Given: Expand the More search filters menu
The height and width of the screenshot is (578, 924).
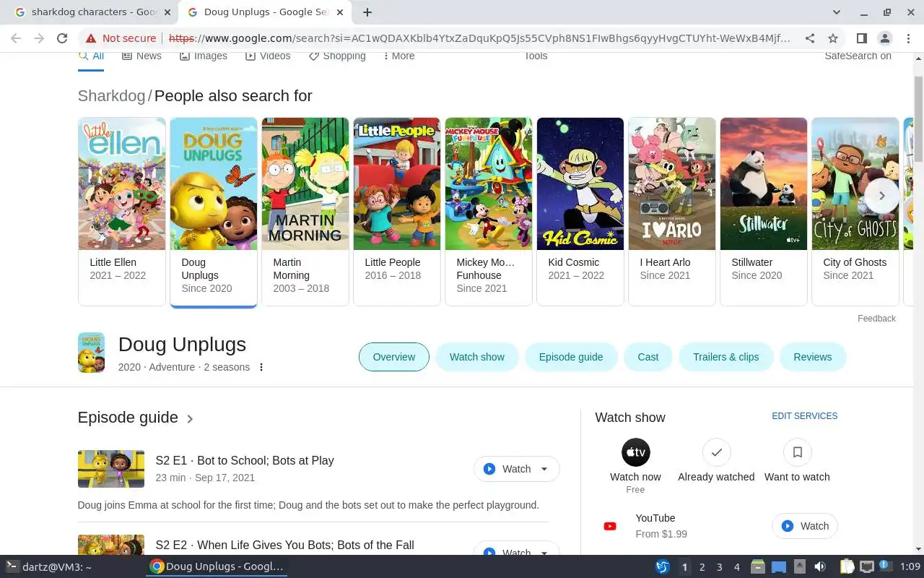Looking at the screenshot, I should click(x=398, y=56).
